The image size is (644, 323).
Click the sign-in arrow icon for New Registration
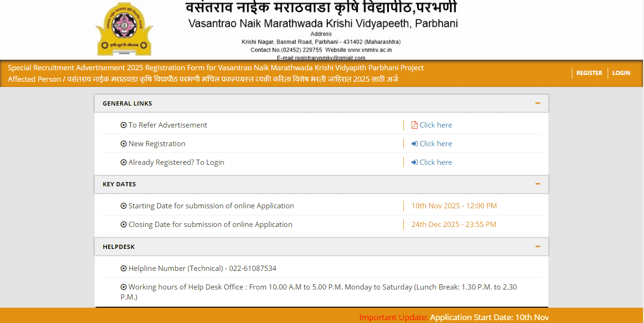[414, 143]
